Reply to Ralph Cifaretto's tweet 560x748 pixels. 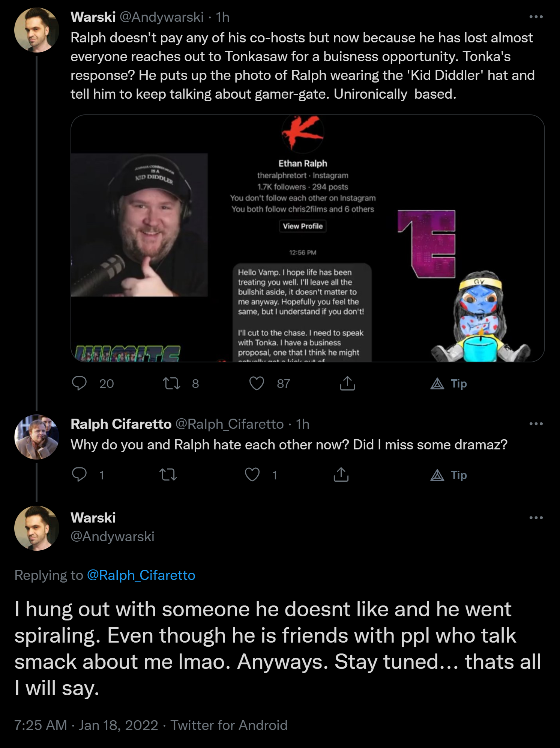(x=79, y=475)
